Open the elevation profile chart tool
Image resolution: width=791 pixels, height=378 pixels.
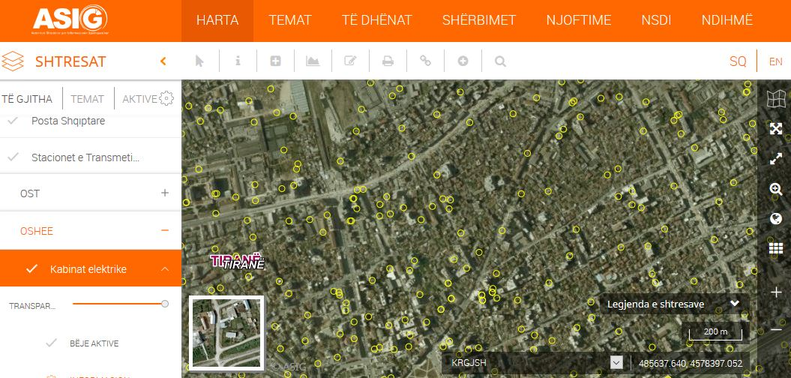313,61
